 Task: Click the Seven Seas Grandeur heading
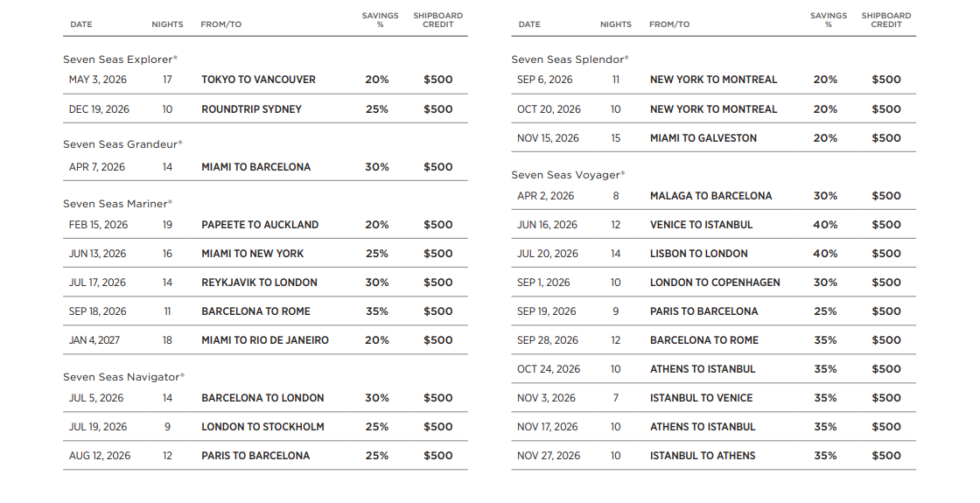pyautogui.click(x=122, y=143)
